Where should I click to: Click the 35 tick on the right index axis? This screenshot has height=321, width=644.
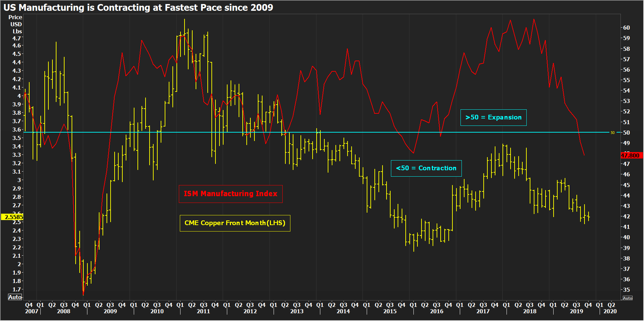(626, 290)
